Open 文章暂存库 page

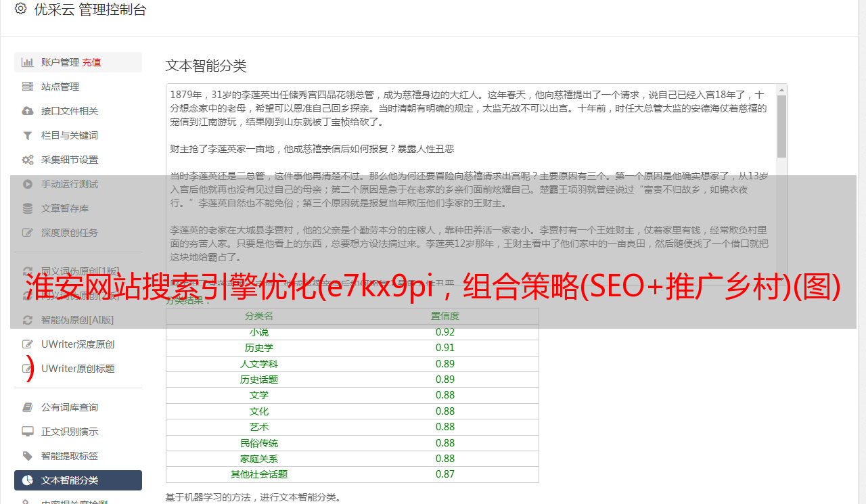(x=78, y=208)
